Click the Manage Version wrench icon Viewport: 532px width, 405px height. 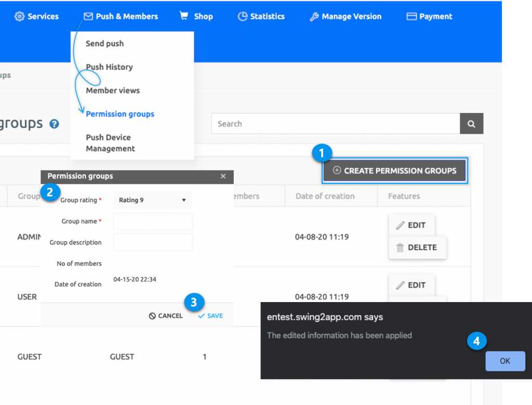314,16
